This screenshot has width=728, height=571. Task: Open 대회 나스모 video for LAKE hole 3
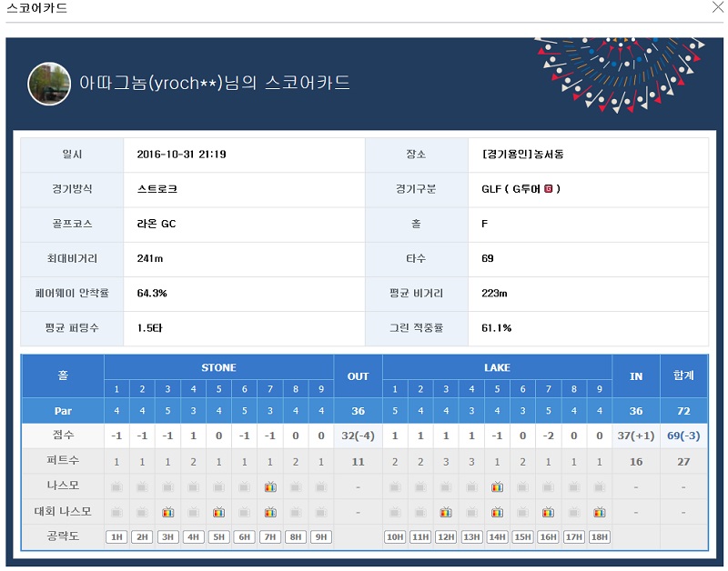pyautogui.click(x=446, y=512)
